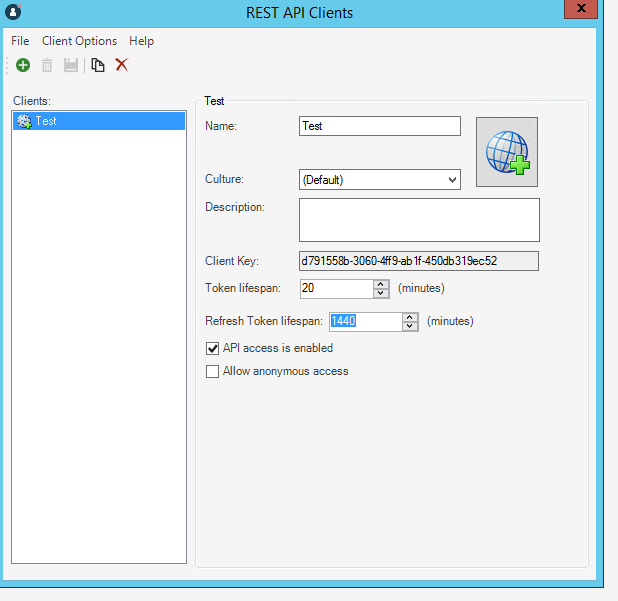Image resolution: width=618 pixels, height=601 pixels.
Task: Disable the API access is enabled checkbox
Action: click(212, 349)
